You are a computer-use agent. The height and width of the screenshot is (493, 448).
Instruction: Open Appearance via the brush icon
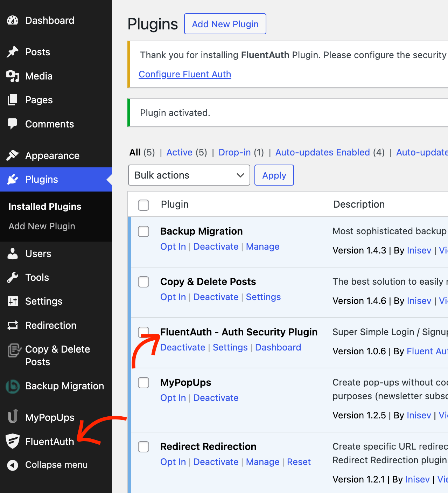13,155
